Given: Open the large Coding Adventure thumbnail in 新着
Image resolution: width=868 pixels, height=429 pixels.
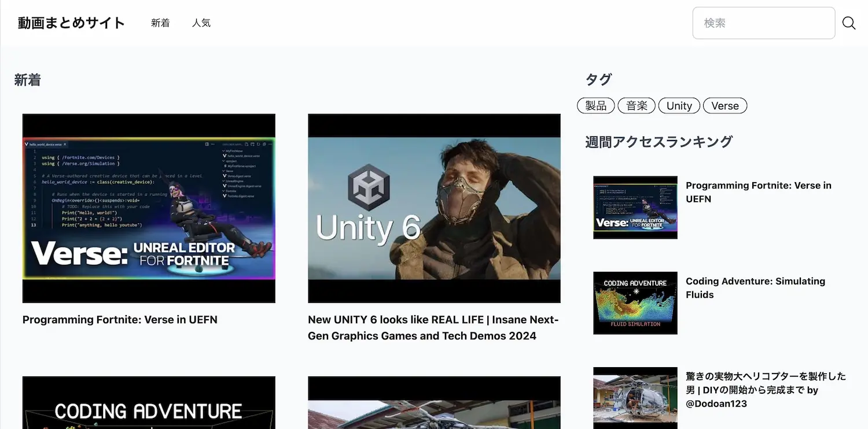Looking at the screenshot, I should (149, 402).
